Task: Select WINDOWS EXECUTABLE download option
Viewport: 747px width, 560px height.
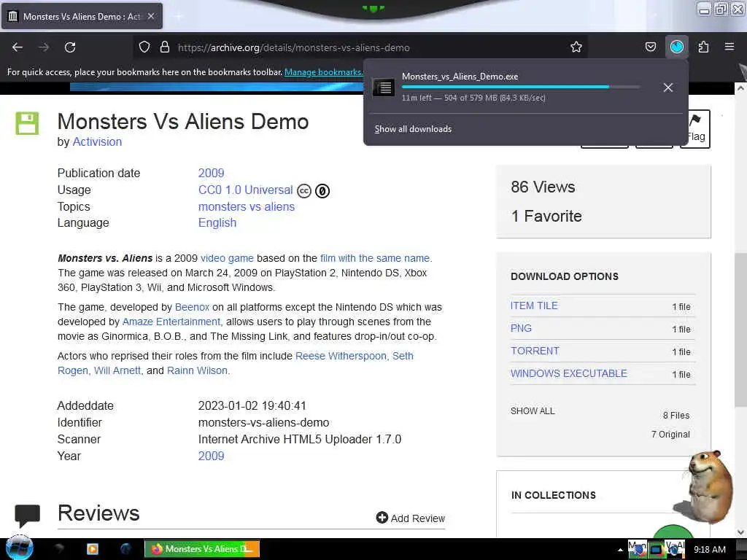Action: point(569,374)
